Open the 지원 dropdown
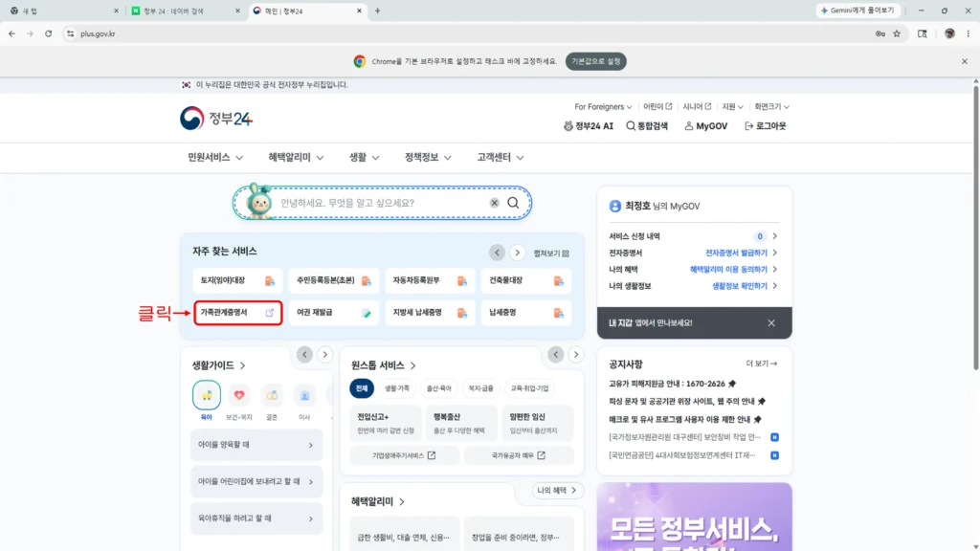The height and width of the screenshot is (551, 980). pos(732,107)
